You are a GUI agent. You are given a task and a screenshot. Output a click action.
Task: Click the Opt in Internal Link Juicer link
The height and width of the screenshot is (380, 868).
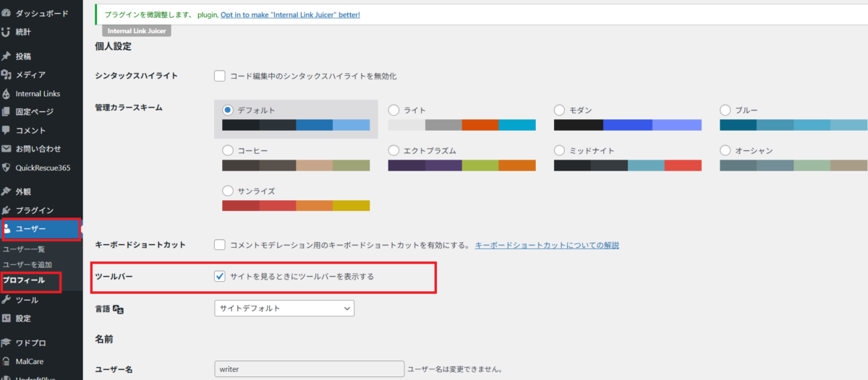point(290,14)
